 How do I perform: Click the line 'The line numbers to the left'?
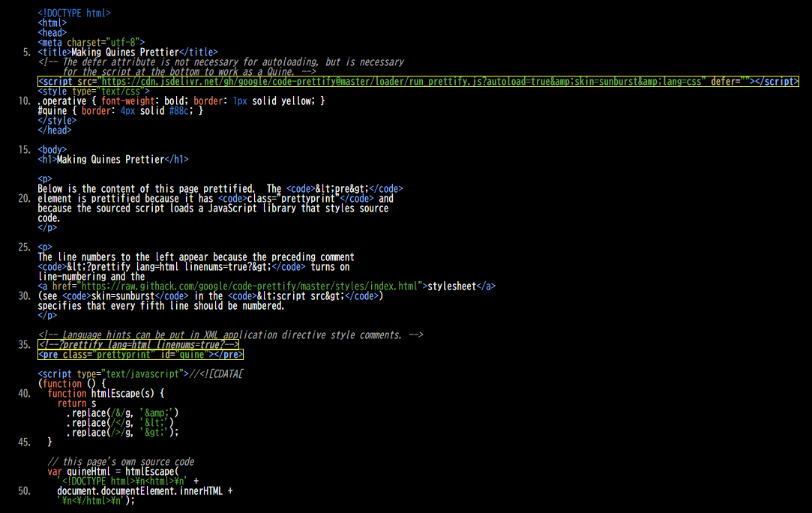click(x=196, y=257)
